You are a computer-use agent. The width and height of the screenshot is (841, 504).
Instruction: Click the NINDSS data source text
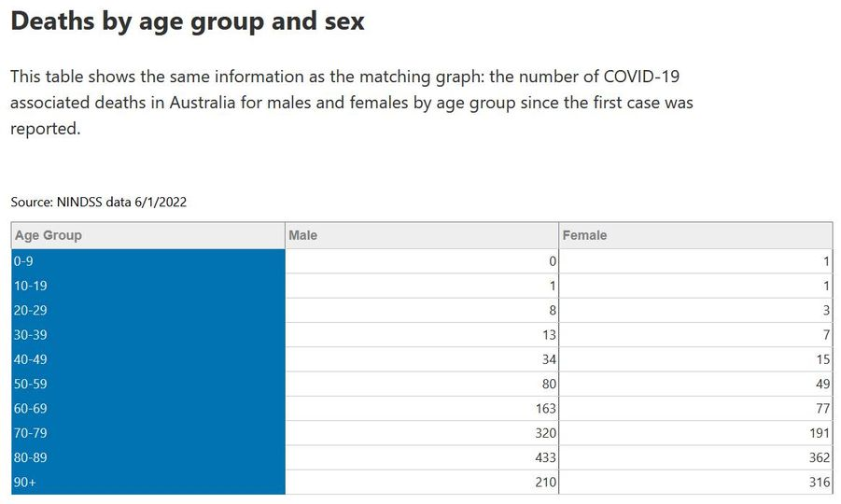(x=99, y=203)
